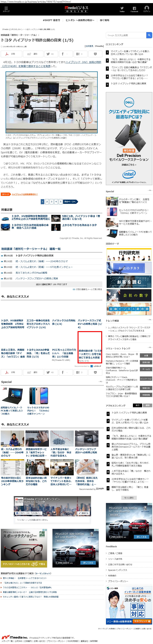Open series entry 見えてきたホンダのMaaS戦略
153x644 pixels.
click(x=31, y=273)
